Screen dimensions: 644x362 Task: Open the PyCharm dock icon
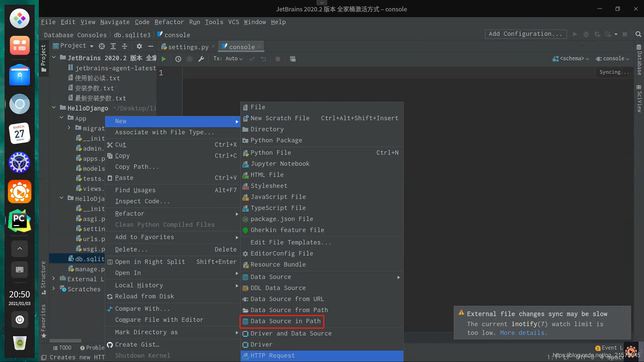(19, 221)
